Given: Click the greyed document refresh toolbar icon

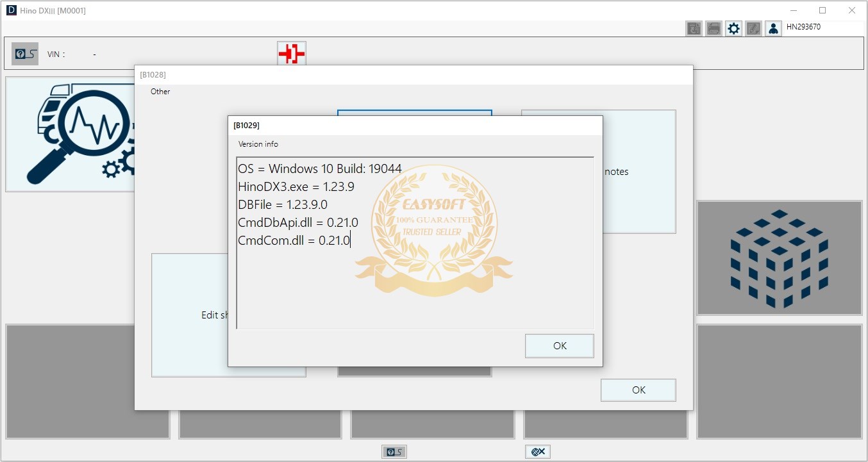Looking at the screenshot, I should click(694, 29).
